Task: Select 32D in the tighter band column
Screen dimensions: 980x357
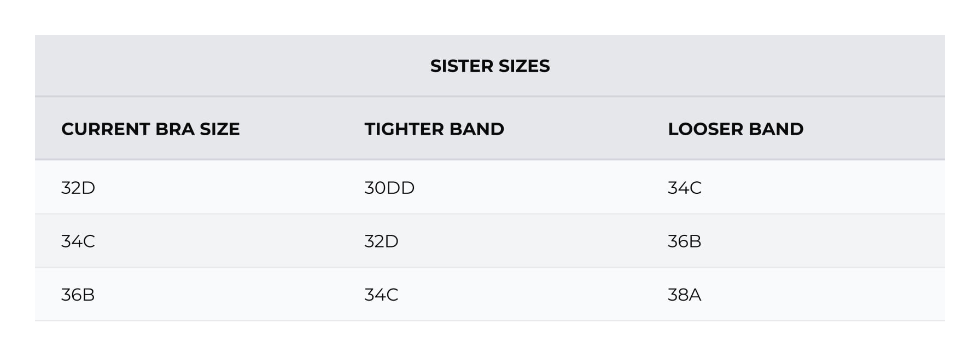Action: [x=381, y=241]
